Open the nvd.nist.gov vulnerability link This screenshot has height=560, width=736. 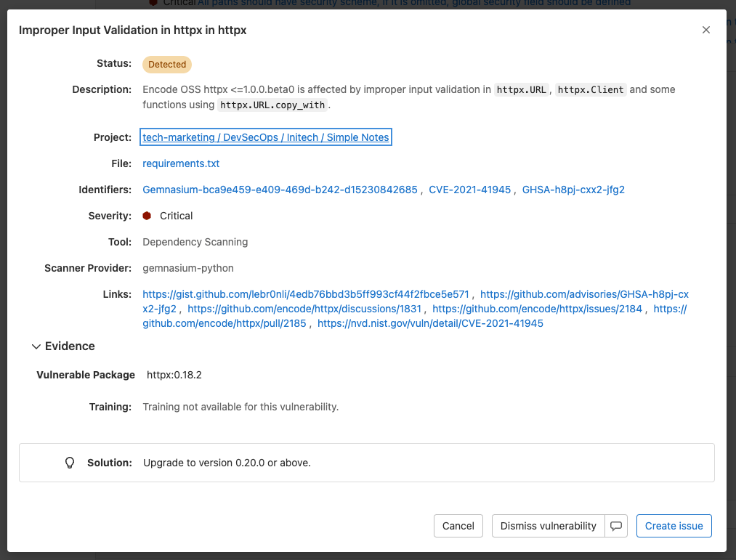[x=428, y=323]
